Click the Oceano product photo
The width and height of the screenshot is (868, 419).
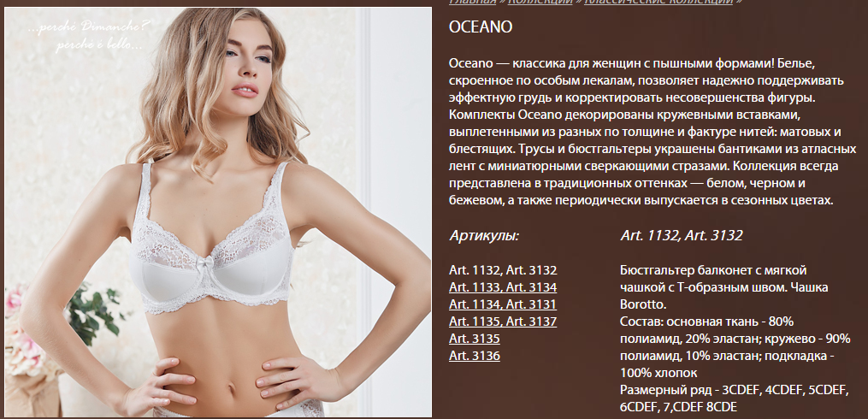(x=218, y=212)
